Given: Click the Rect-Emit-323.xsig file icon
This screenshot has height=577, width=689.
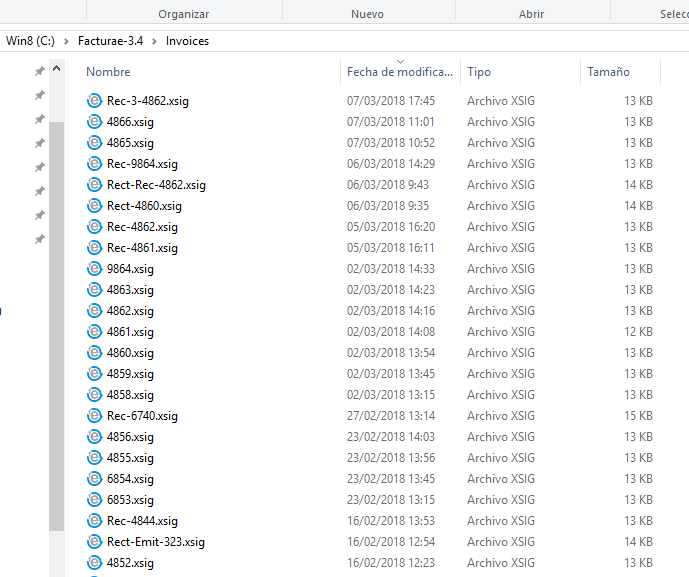Looking at the screenshot, I should coord(94,542).
